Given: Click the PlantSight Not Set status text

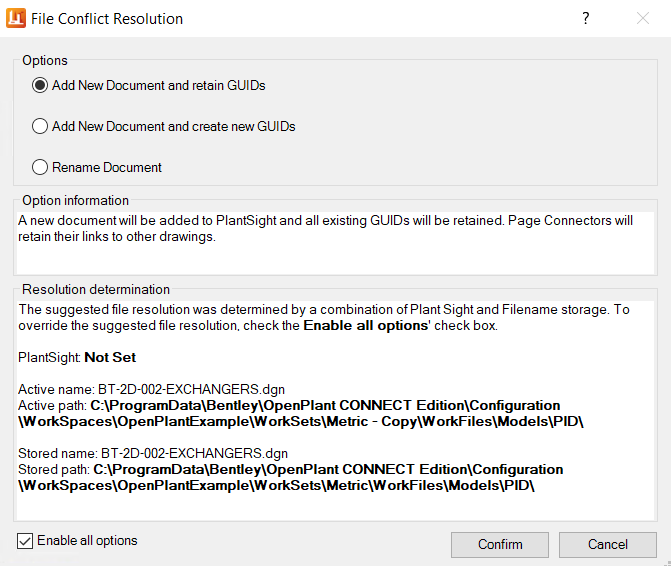Looking at the screenshot, I should (x=77, y=357).
